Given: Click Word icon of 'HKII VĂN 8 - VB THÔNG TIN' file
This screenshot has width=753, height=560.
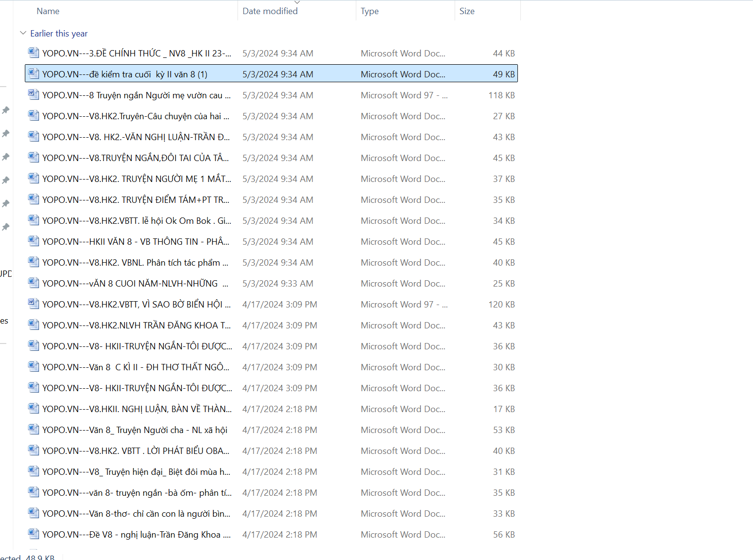Looking at the screenshot, I should coord(34,241).
